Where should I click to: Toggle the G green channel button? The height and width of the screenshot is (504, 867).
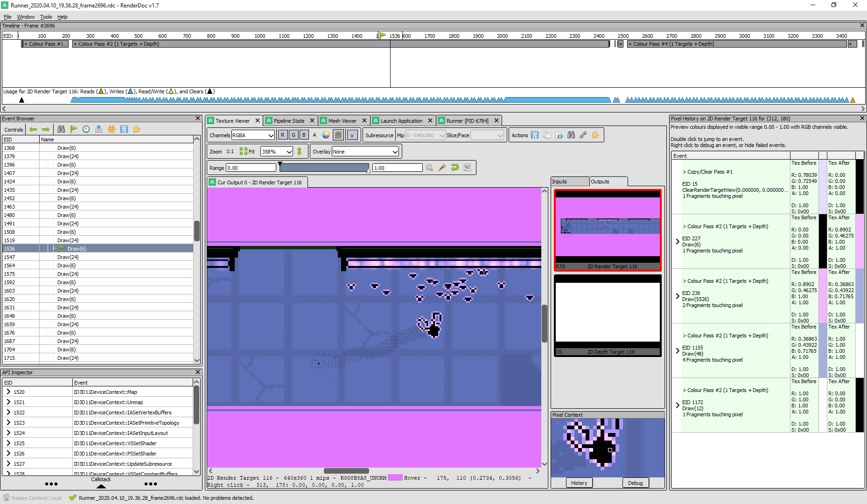(293, 135)
